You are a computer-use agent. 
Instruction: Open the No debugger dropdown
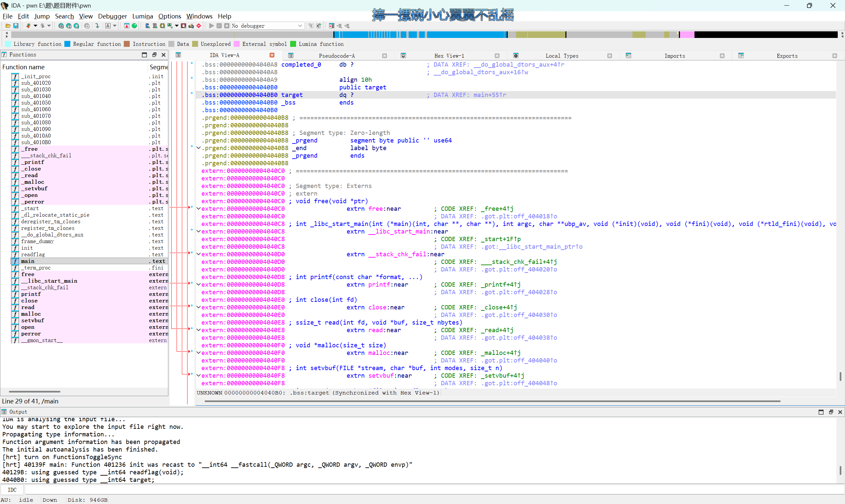tap(300, 26)
